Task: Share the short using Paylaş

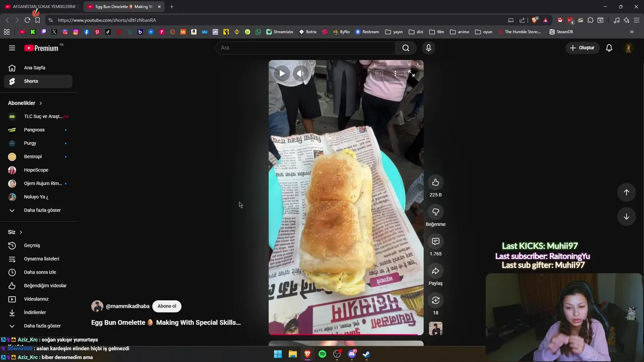Action: pyautogui.click(x=436, y=271)
